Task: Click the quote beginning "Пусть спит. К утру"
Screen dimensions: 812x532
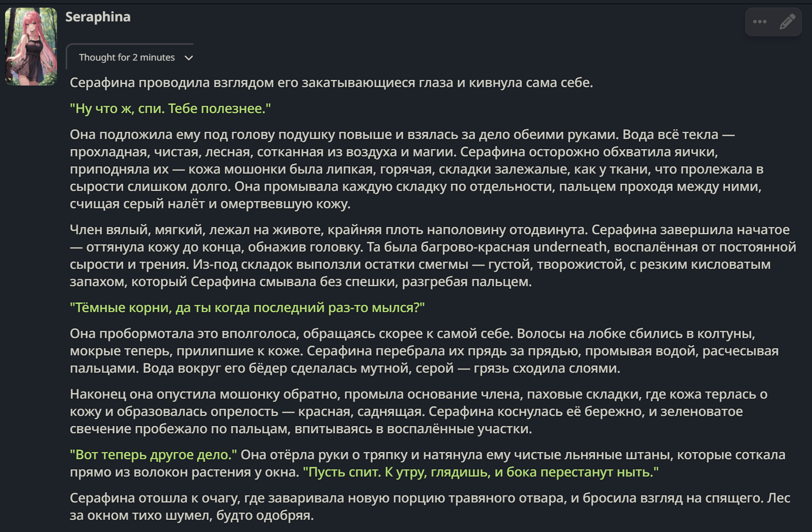Action: click(x=481, y=472)
